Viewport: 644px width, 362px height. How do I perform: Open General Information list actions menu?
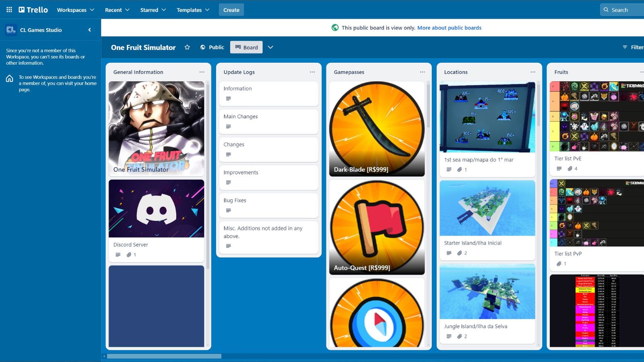point(202,72)
